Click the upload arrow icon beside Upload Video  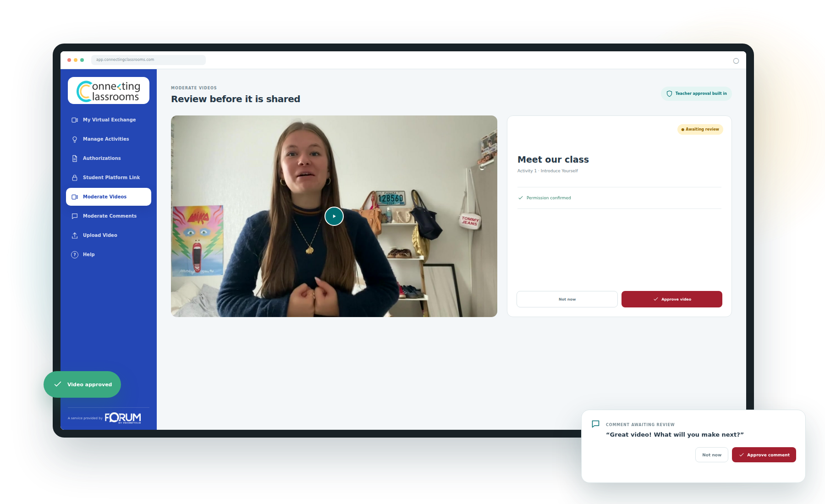75,236
